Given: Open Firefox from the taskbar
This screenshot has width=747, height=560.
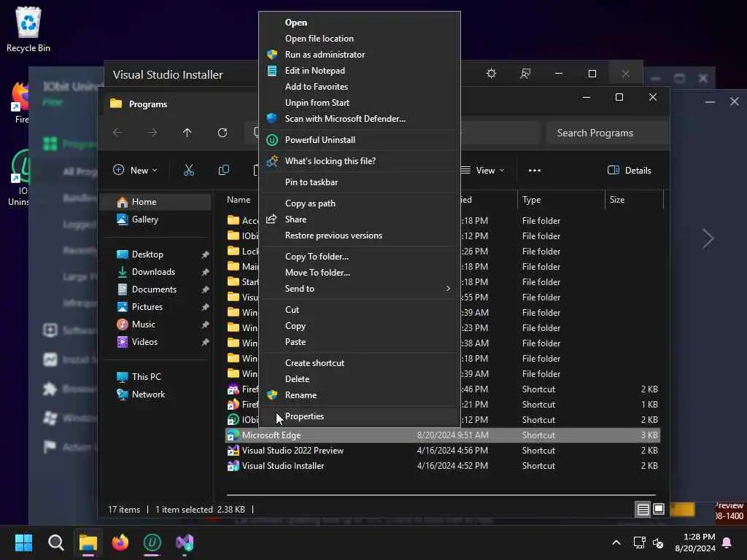Looking at the screenshot, I should pos(120,542).
